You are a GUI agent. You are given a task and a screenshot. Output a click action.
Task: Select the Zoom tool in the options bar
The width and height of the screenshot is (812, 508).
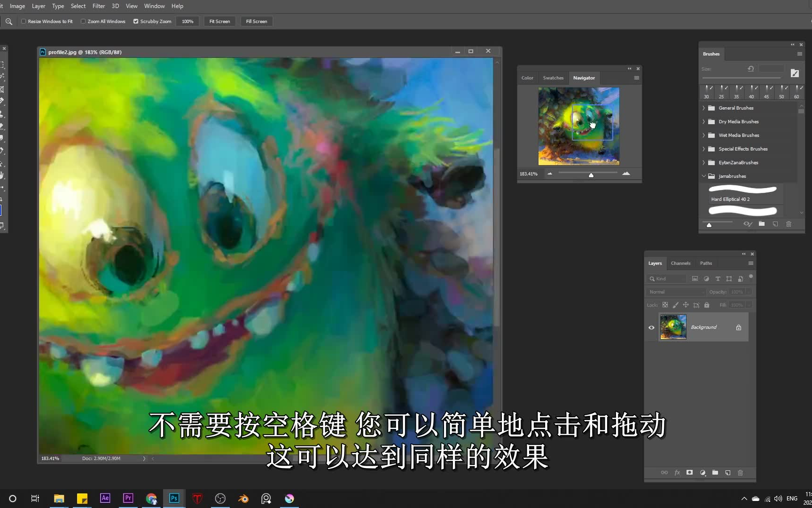point(8,21)
